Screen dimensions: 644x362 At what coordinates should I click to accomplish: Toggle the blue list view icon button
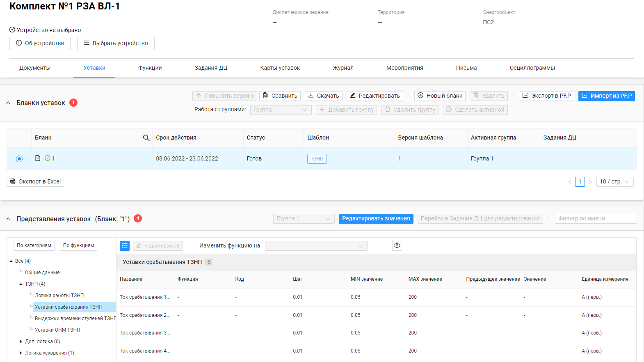125,245
